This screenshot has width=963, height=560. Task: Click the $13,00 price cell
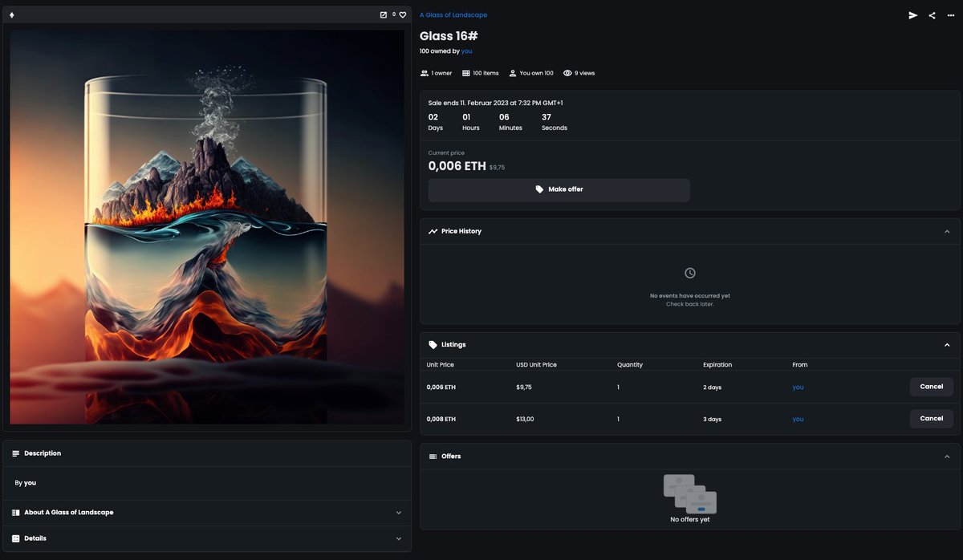(x=525, y=420)
